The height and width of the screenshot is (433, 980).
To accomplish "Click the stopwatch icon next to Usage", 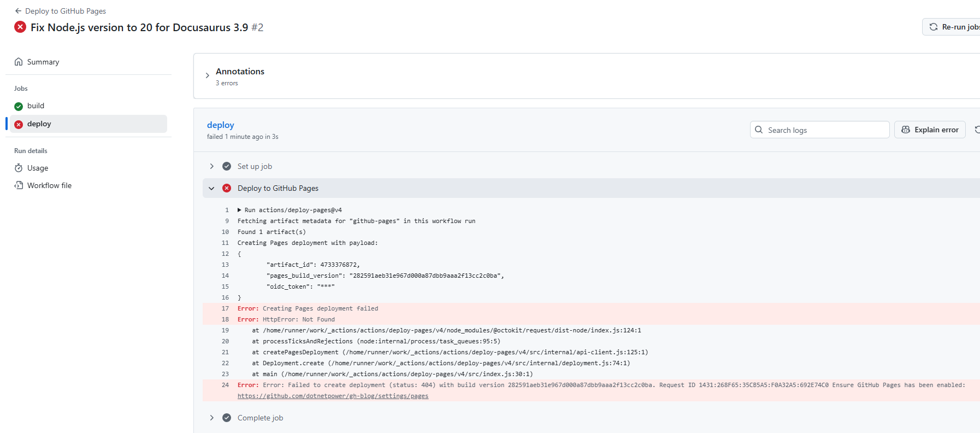I will [19, 168].
